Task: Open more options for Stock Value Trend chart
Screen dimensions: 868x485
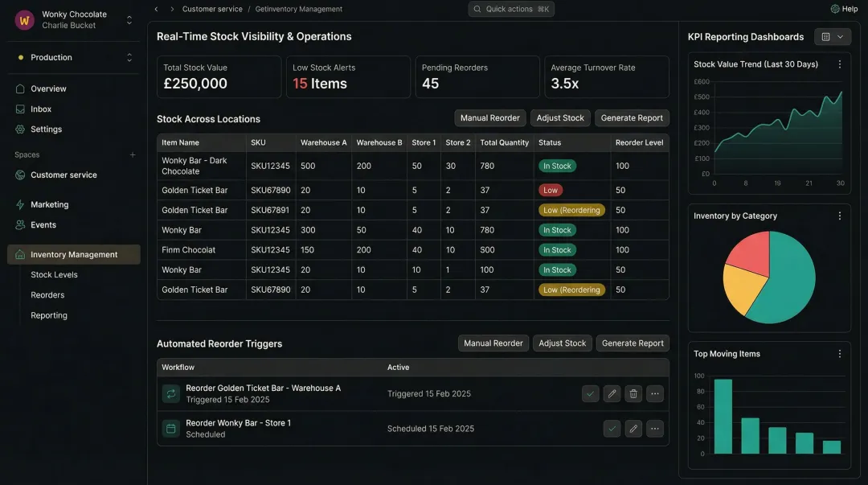Action: [x=840, y=64]
